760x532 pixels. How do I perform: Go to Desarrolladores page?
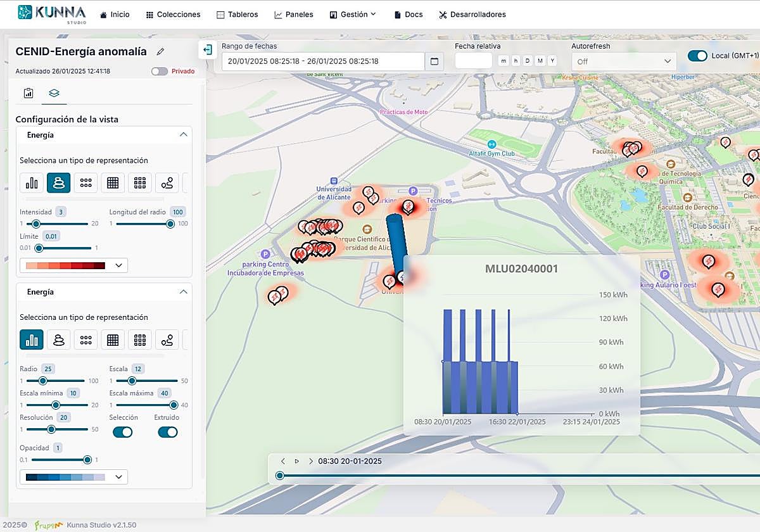[x=472, y=15]
